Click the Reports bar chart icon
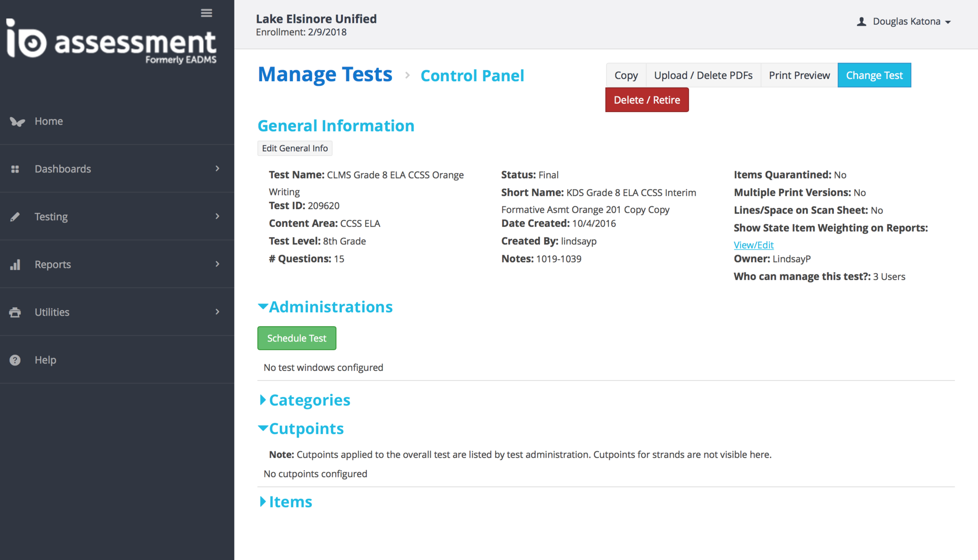This screenshot has height=560, width=978. tap(15, 264)
